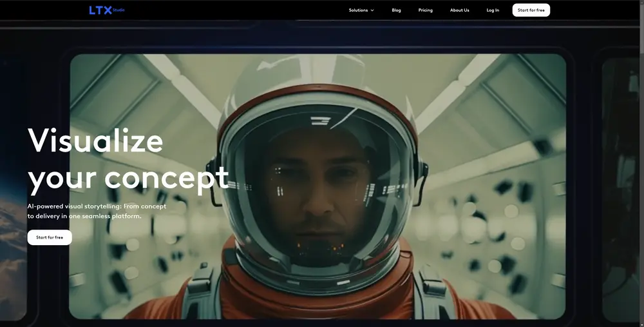Open the Solutions dropdown menu
Screen dimensions: 644x327
click(359, 10)
